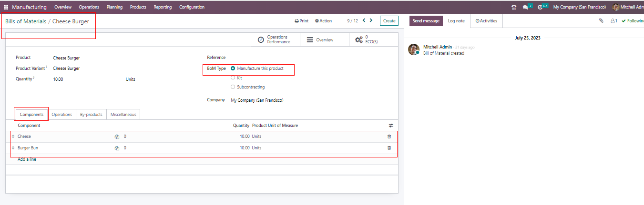Open optional columns settings for components
The height and width of the screenshot is (205, 644).
(391, 126)
